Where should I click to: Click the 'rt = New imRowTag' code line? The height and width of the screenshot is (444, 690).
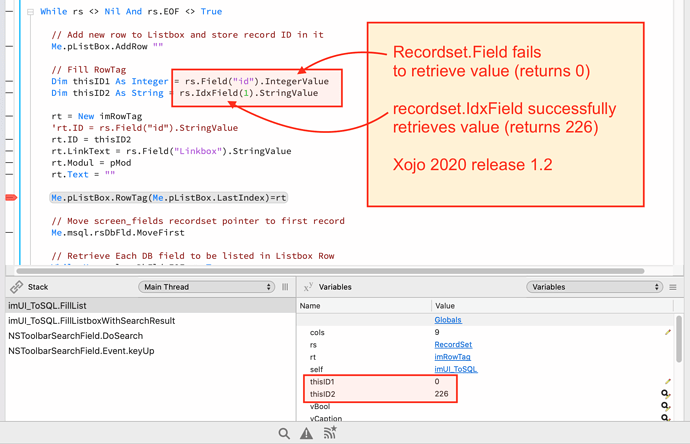(97, 116)
